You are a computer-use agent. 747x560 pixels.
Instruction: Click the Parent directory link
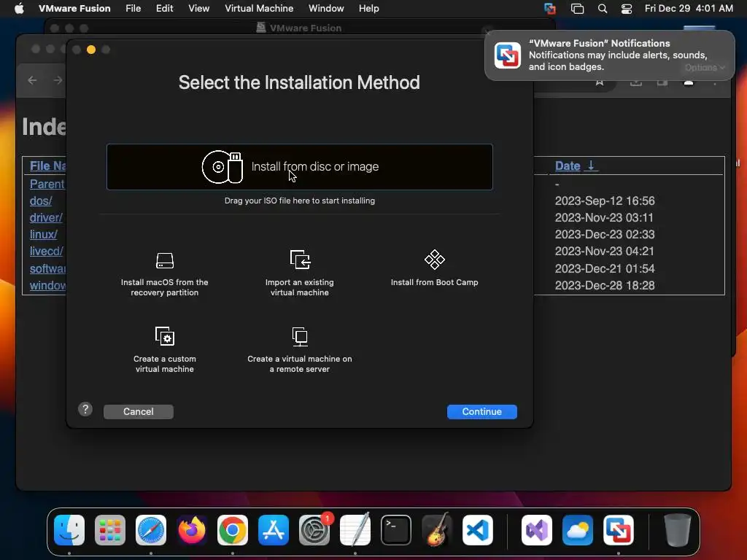click(x=47, y=184)
